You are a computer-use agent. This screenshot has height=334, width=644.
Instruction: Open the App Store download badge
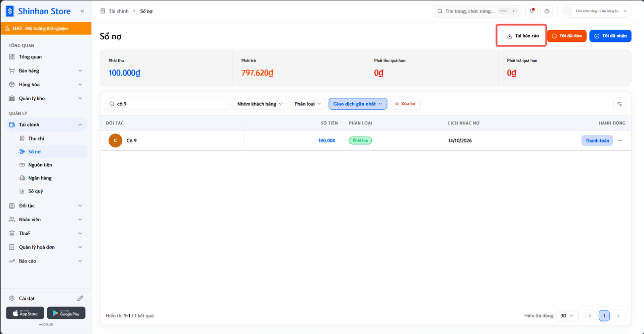click(25, 313)
